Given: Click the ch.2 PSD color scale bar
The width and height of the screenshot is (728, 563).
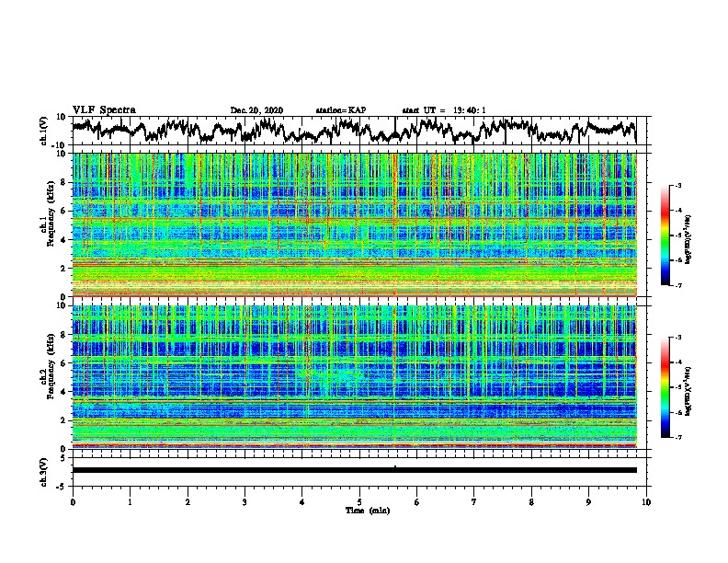Looking at the screenshot, I should point(665,387).
